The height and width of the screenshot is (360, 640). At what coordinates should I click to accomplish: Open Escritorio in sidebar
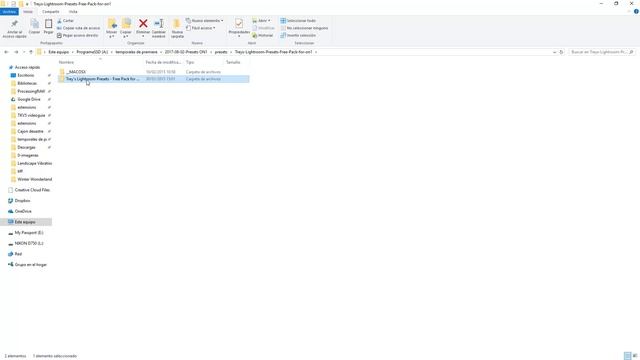click(x=25, y=76)
